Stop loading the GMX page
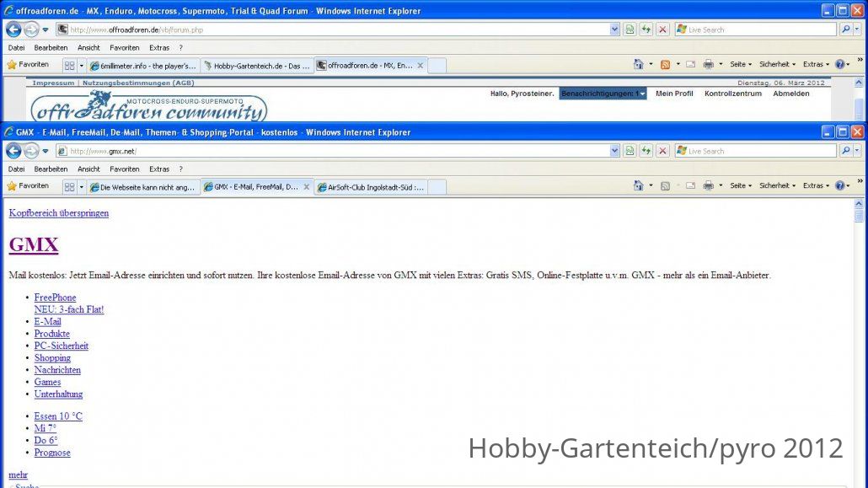 [662, 151]
